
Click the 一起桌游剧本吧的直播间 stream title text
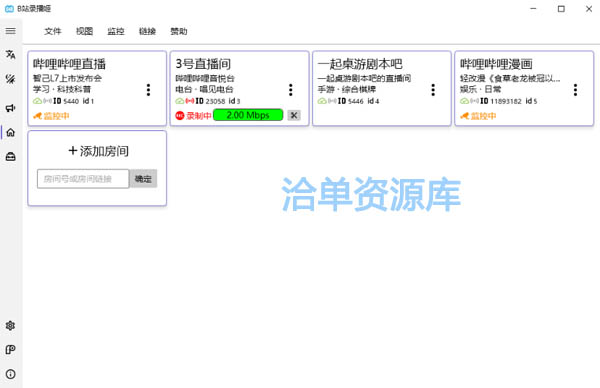pyautogui.click(x=364, y=78)
